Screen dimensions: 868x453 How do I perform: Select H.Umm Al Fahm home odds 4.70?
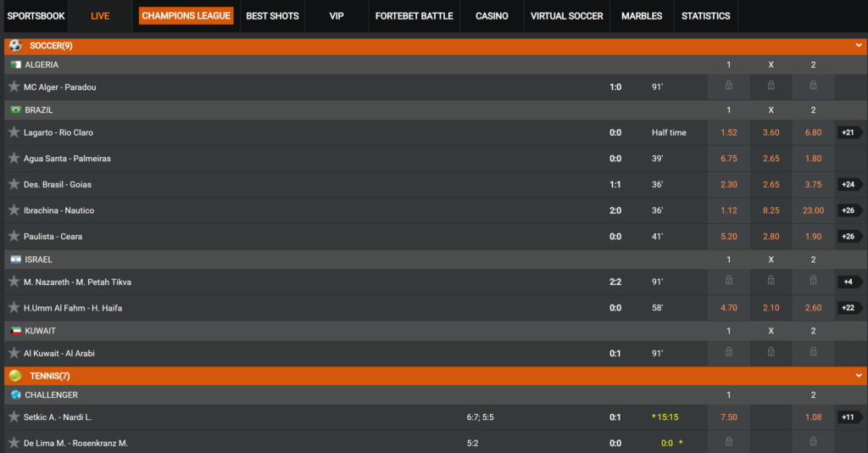(x=728, y=308)
